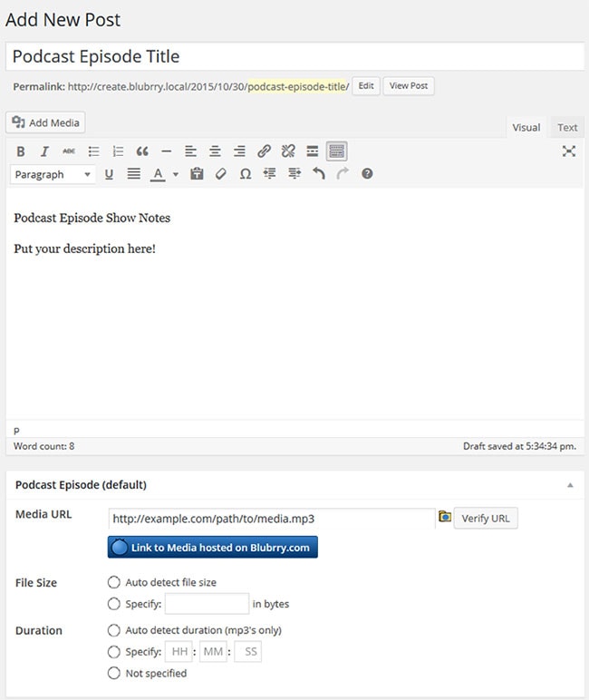589x700 pixels.
Task: Open the Paragraph format dropdown
Action: tap(53, 174)
